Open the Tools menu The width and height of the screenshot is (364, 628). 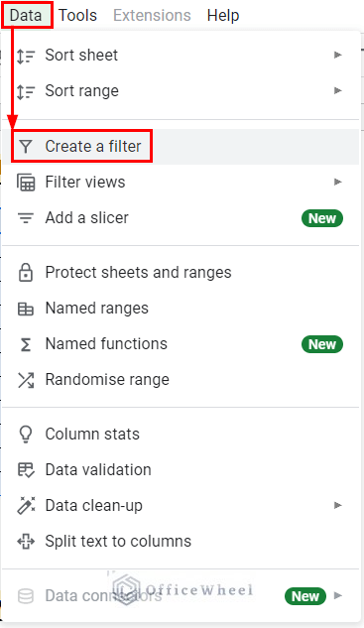click(77, 15)
